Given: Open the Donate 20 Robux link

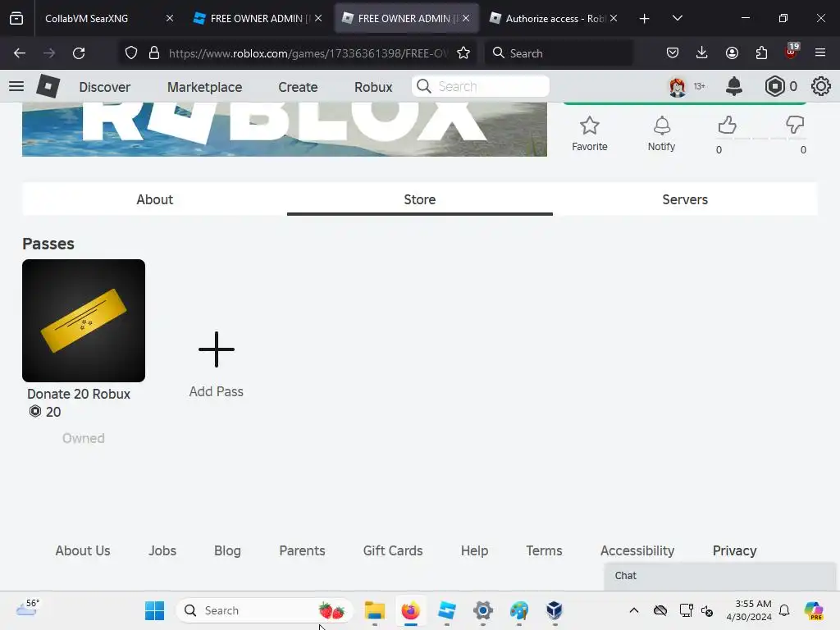Looking at the screenshot, I should 79,394.
